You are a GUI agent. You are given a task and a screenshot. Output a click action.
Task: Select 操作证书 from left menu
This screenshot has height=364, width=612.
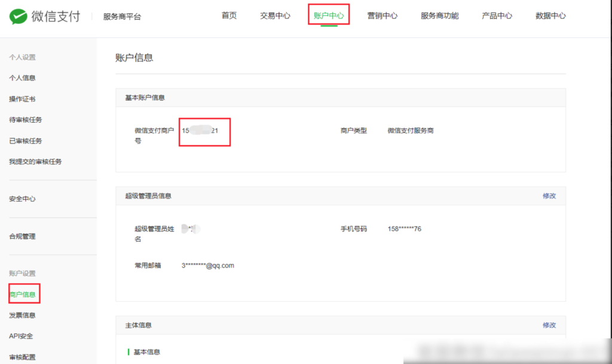[x=22, y=99]
